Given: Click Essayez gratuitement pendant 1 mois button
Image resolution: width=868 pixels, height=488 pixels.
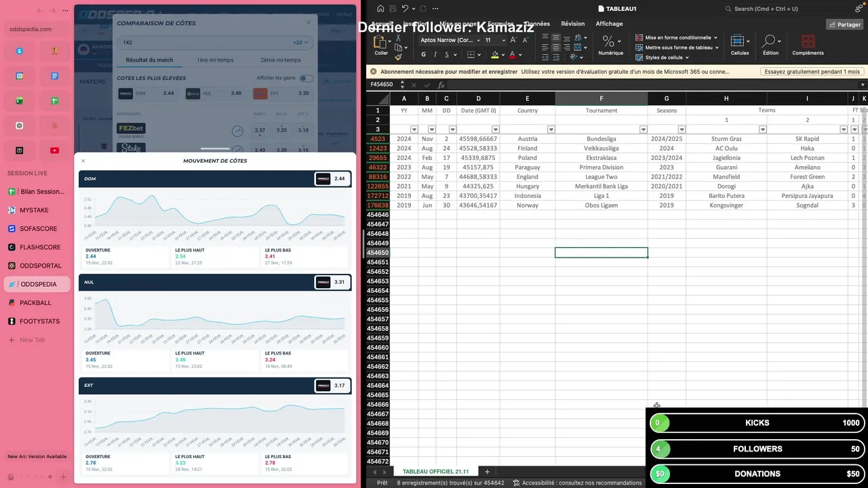Looking at the screenshot, I should (x=812, y=71).
